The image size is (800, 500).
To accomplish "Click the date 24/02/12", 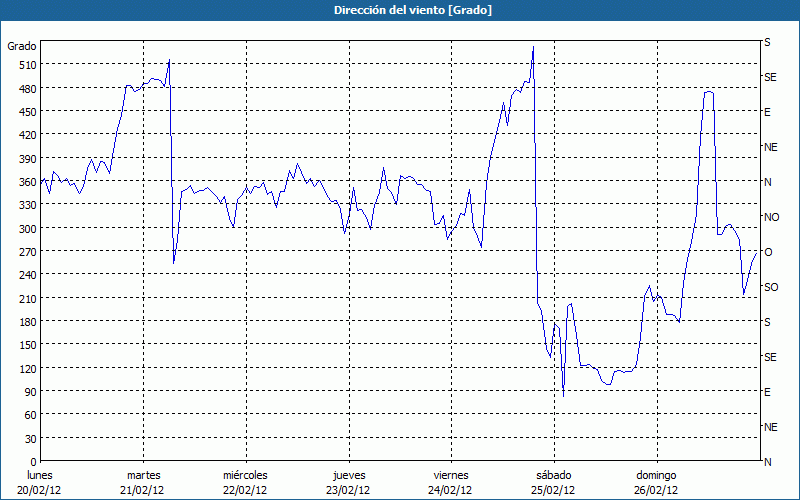I will point(451,490).
